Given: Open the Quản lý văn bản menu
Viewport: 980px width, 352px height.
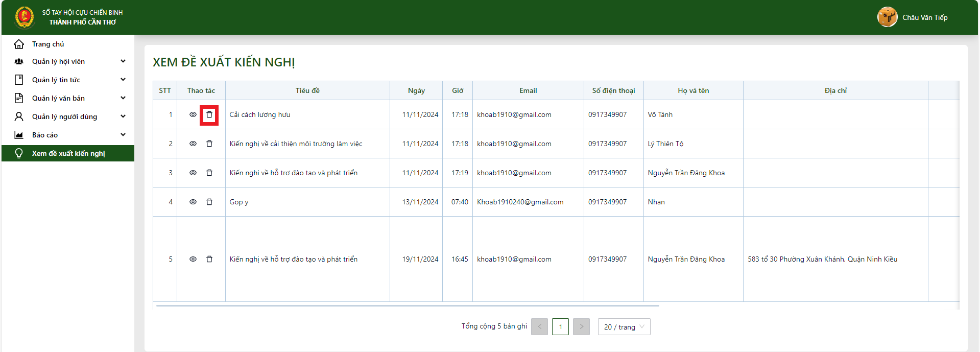Looking at the screenshot, I should (68, 98).
